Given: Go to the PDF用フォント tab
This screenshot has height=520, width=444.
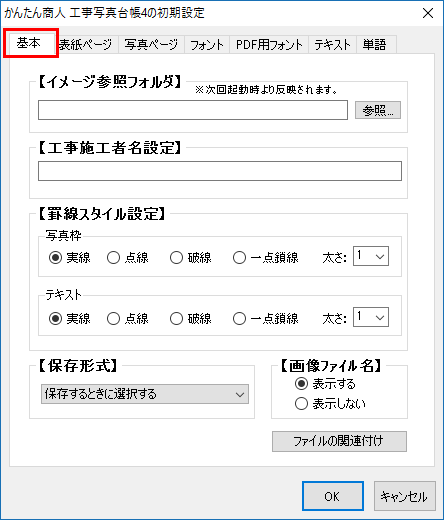Looking at the screenshot, I should coord(269,44).
